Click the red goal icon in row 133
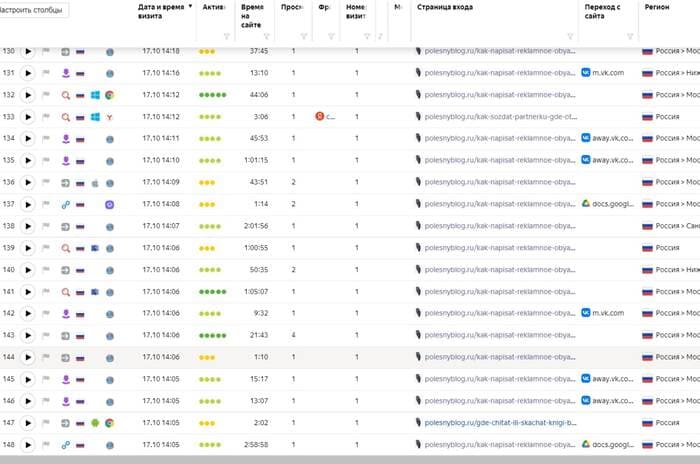Image resolution: width=700 pixels, height=464 pixels. (x=320, y=117)
